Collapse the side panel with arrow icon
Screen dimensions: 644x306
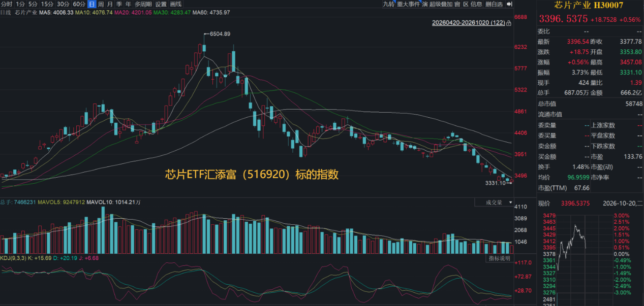[x=509, y=4]
